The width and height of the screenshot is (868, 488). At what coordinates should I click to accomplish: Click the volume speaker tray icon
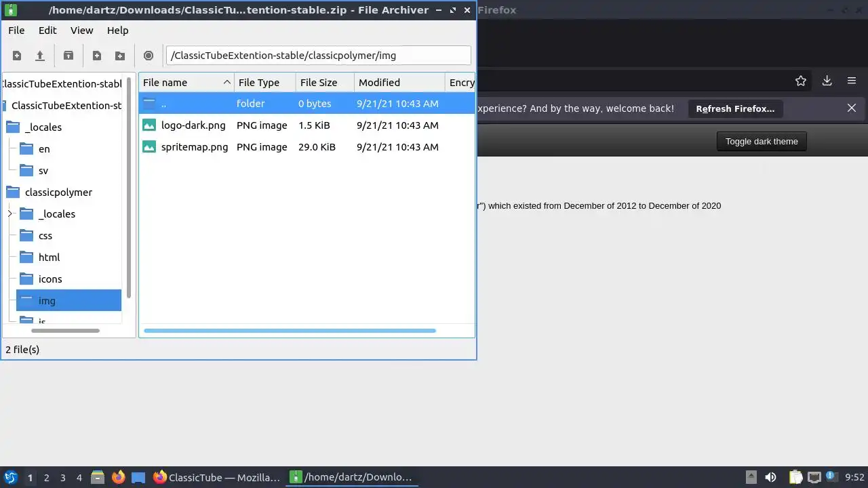tap(770, 477)
